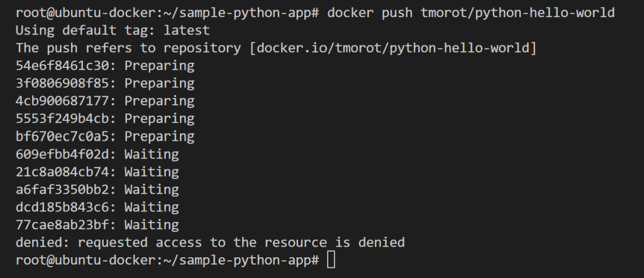Click the blinking cursor at the final prompt
Image resolution: width=644 pixels, height=278 pixels.
(x=331, y=260)
